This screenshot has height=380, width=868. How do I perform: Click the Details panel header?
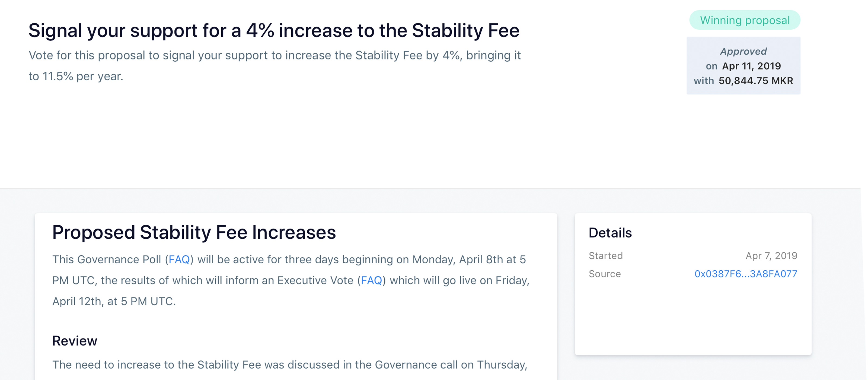tap(610, 233)
